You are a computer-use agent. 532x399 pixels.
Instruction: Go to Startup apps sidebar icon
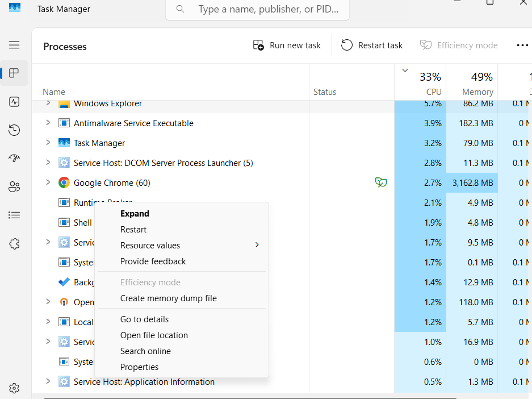coord(14,159)
